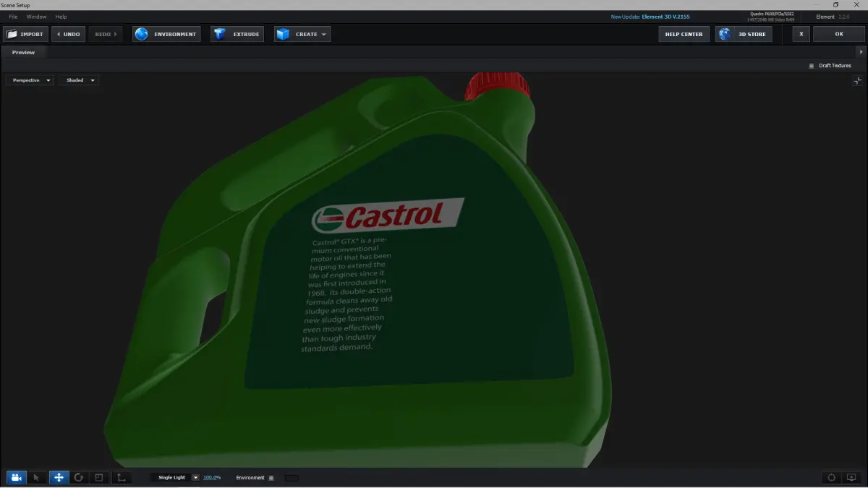The image size is (868, 488).
Task: Click the Castrol logo on the bottle label
Action: click(388, 215)
